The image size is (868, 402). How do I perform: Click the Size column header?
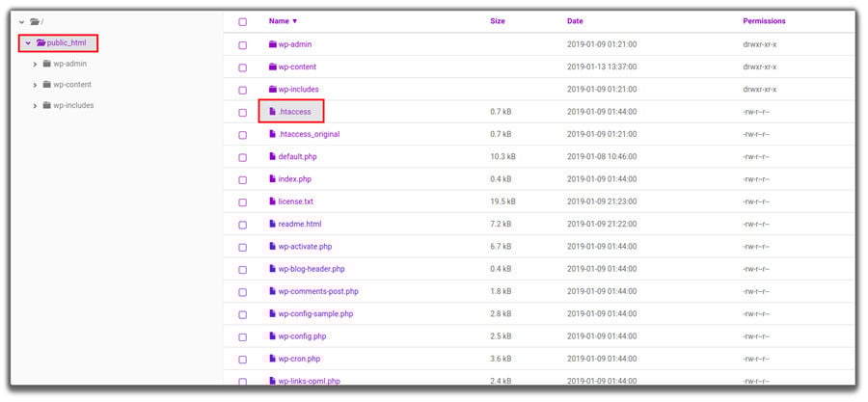pyautogui.click(x=497, y=21)
